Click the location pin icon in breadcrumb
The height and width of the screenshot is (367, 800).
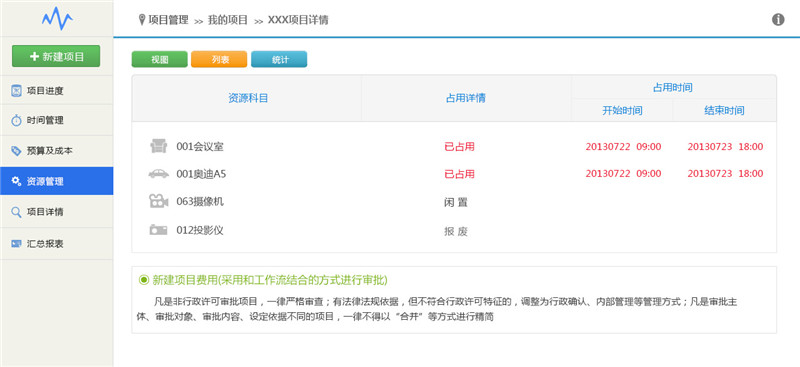(x=142, y=20)
